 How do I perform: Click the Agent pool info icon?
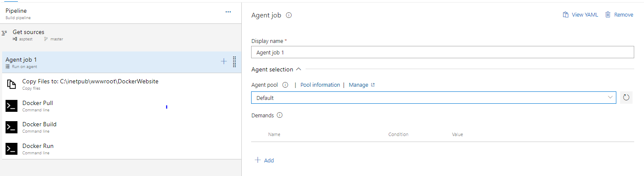point(285,85)
